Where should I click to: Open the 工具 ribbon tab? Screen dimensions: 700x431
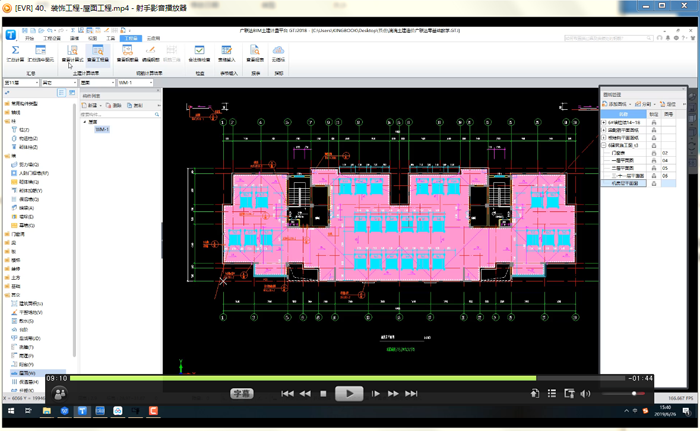110,38
